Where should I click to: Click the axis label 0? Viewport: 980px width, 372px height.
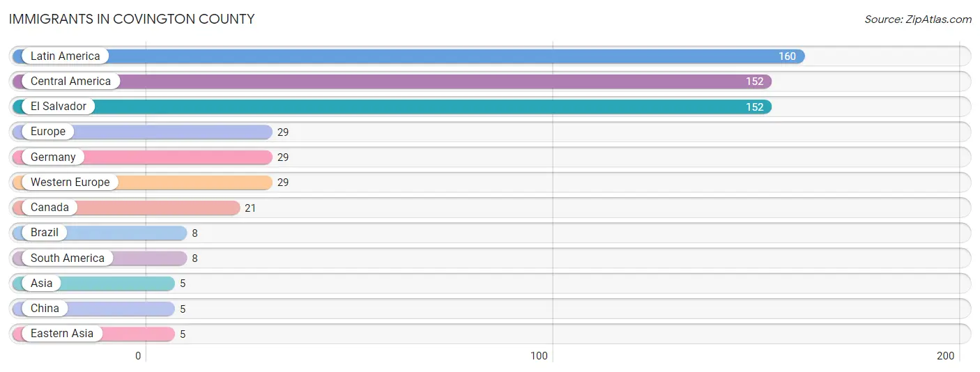[138, 356]
